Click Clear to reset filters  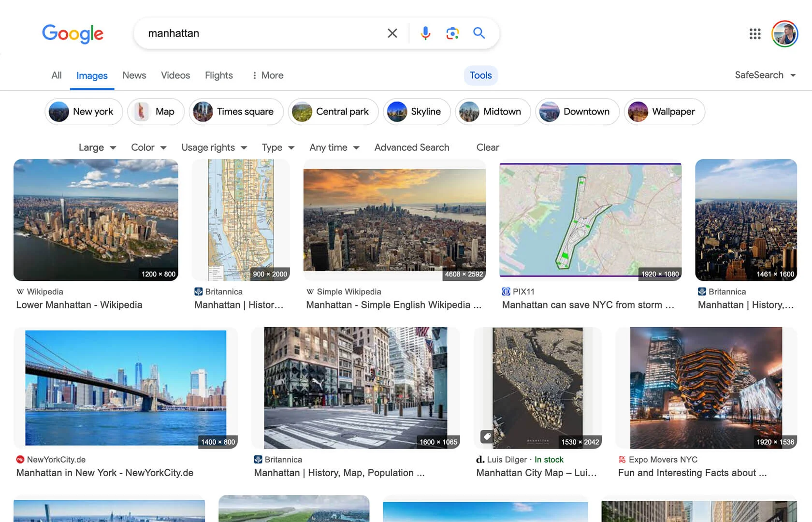(x=487, y=147)
